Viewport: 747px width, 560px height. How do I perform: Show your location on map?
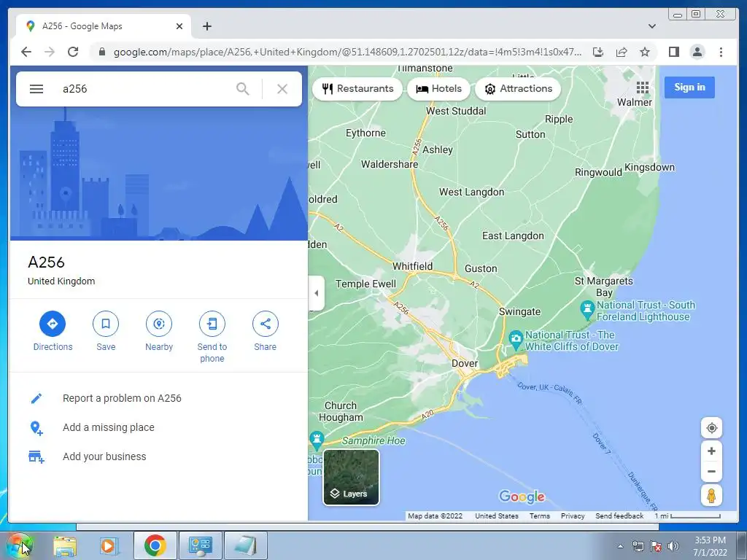click(711, 428)
